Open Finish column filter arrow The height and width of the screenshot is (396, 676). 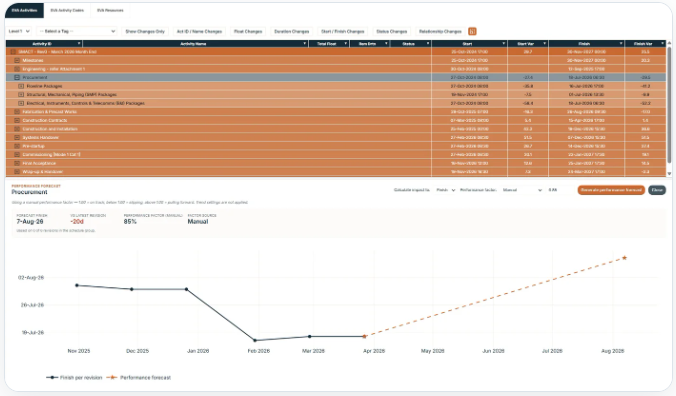point(621,44)
